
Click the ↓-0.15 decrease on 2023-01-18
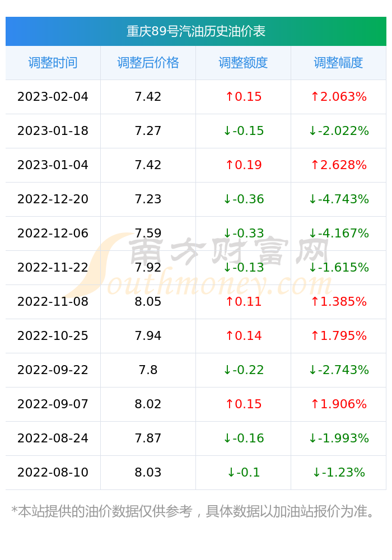243,130
